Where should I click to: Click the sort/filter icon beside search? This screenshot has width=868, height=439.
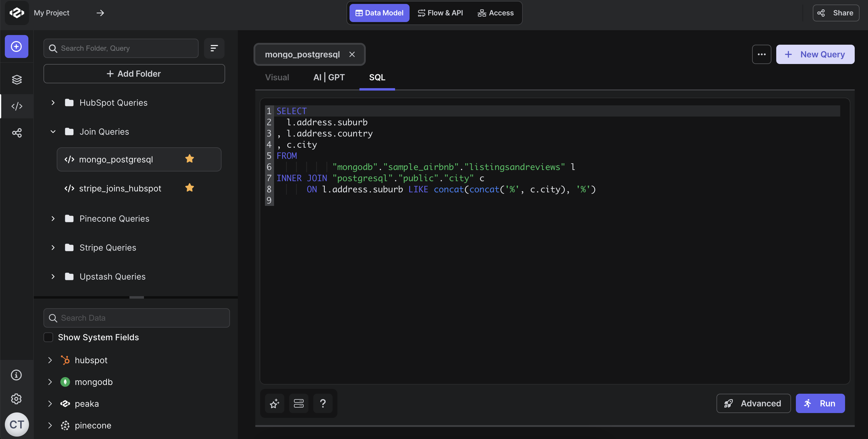pos(214,48)
